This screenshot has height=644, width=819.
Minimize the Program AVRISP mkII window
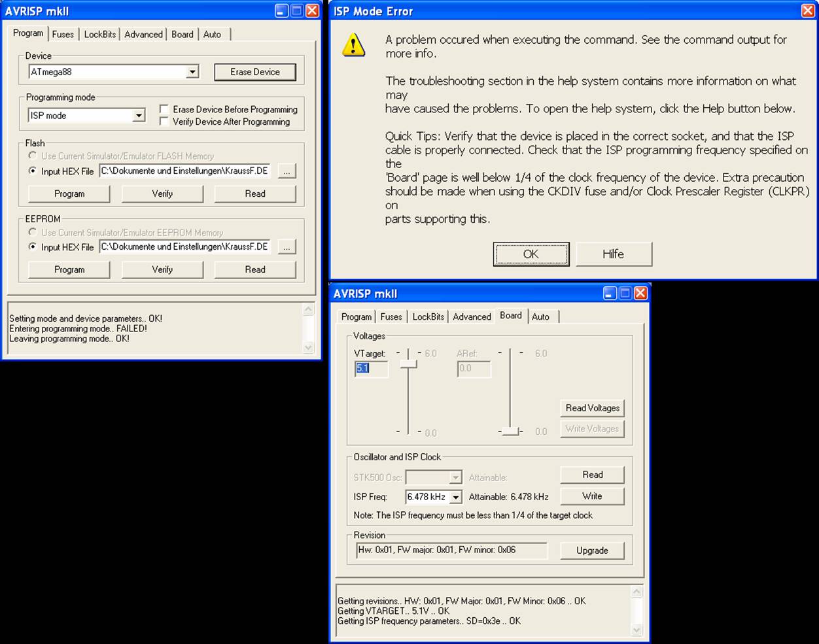click(x=281, y=10)
